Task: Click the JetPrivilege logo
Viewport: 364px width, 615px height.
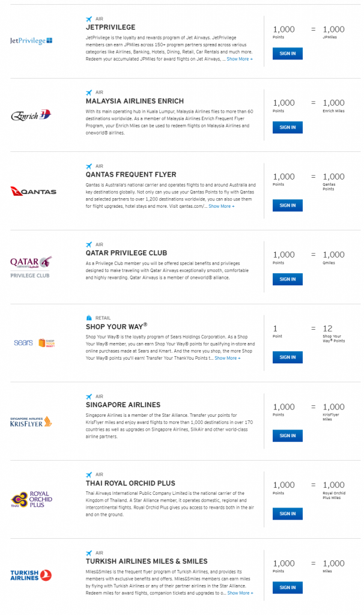Action: click(31, 41)
